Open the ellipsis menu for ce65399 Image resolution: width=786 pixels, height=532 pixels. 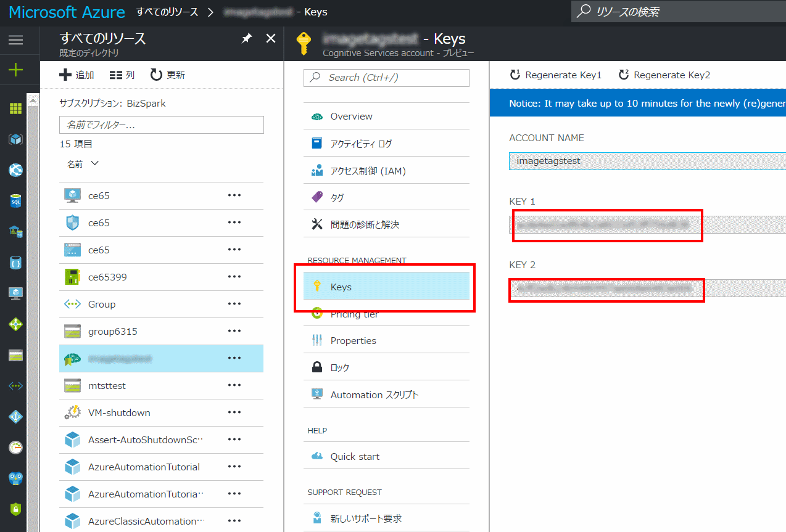[234, 277]
